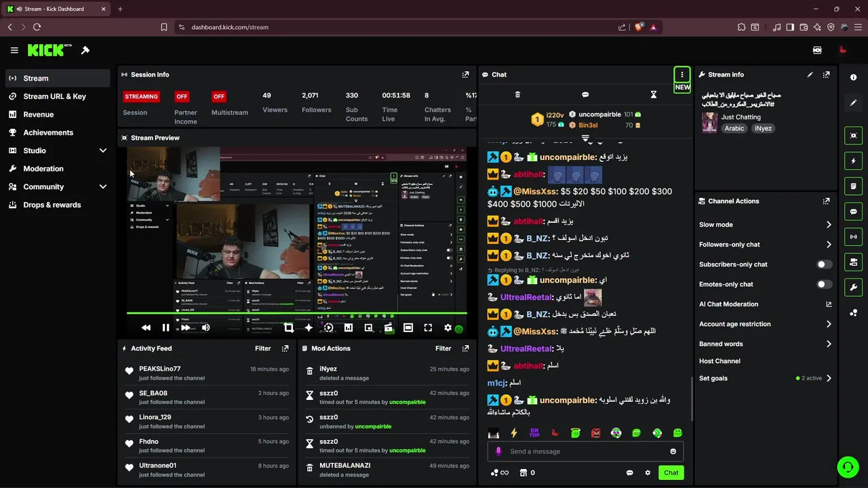The width and height of the screenshot is (868, 488).
Task: Open the Chat three-dot options menu
Action: pyautogui.click(x=682, y=75)
